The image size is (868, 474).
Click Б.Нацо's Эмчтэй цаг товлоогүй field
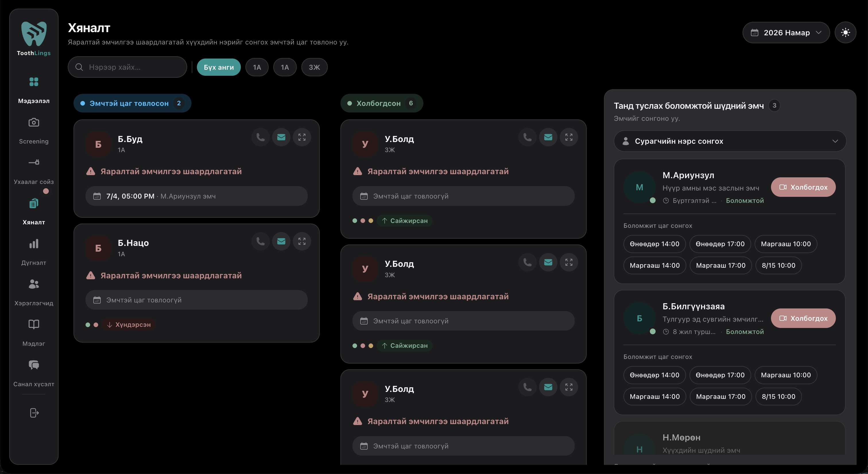196,300
